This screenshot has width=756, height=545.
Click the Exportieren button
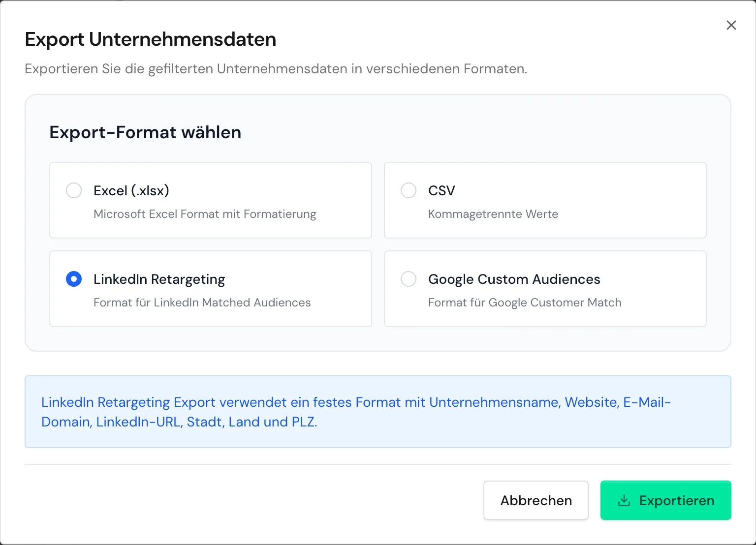(665, 500)
